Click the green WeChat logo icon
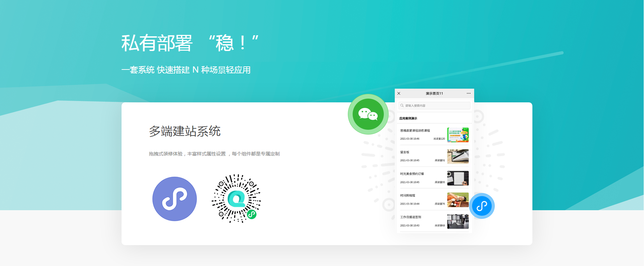 click(368, 114)
